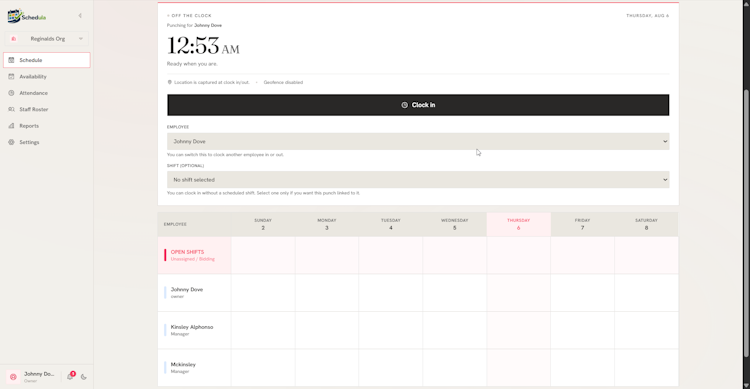Click the black Clock in button
750x389 pixels.
point(418,105)
